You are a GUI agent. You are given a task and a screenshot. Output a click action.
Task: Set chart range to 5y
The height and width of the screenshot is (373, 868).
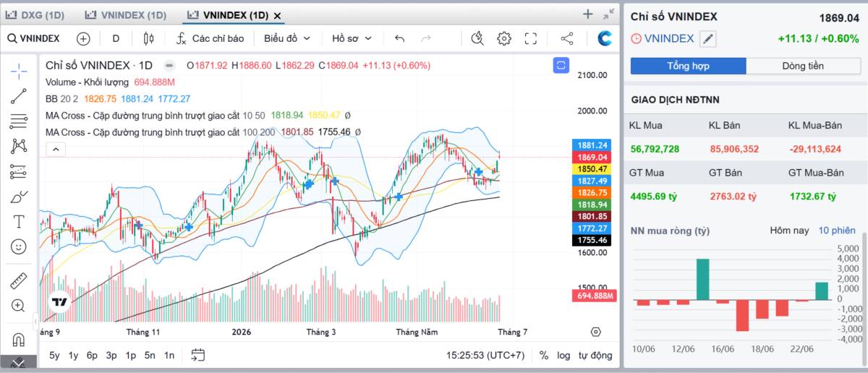(x=55, y=355)
